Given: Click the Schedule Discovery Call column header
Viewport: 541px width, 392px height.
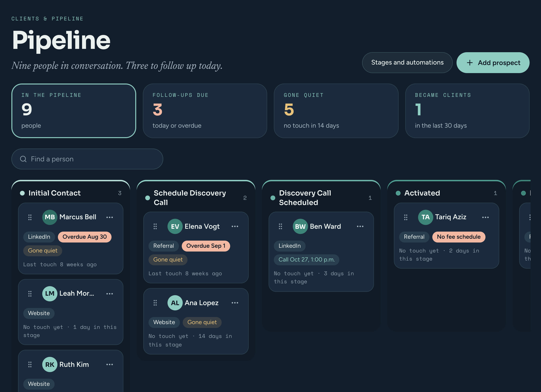Looking at the screenshot, I should [190, 198].
